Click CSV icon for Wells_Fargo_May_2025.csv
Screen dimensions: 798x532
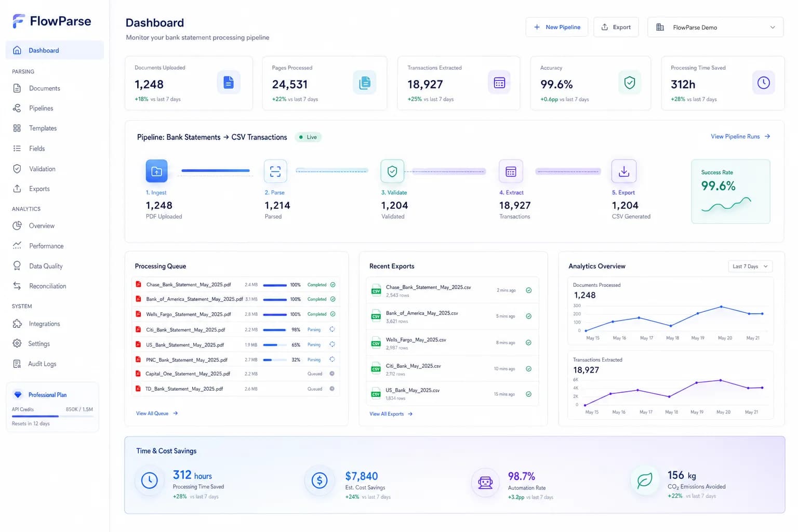click(376, 343)
